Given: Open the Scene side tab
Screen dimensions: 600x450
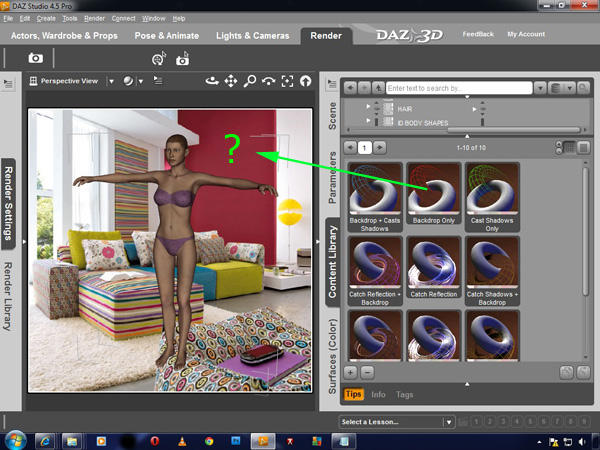Looking at the screenshot, I should pos(332,116).
